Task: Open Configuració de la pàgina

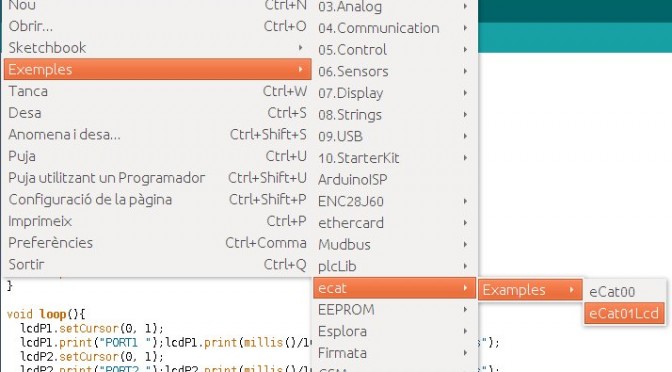Action: pos(157,199)
